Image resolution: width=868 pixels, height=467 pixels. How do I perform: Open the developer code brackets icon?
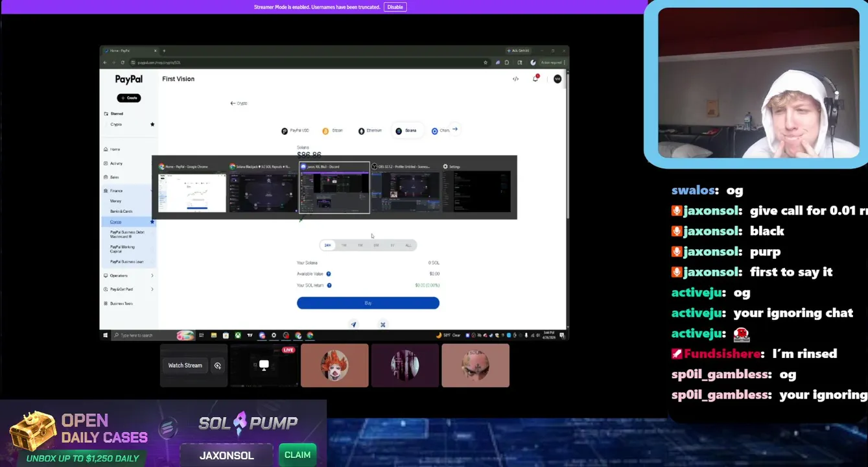515,79
